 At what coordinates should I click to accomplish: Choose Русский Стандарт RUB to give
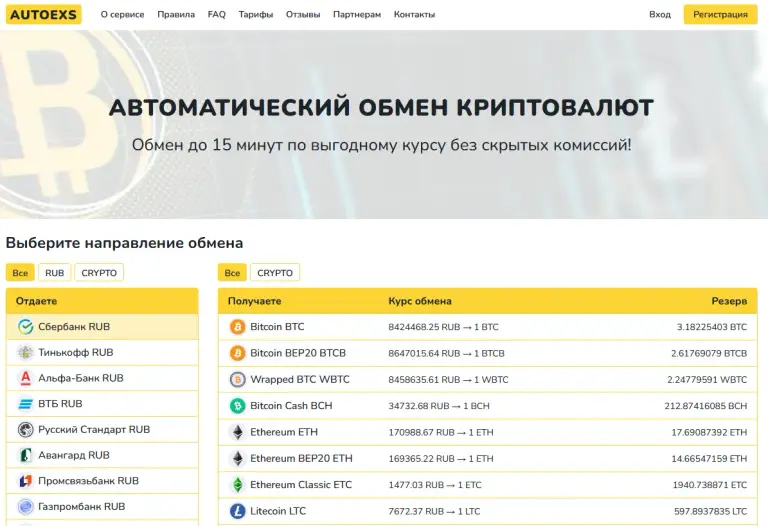tap(102, 430)
